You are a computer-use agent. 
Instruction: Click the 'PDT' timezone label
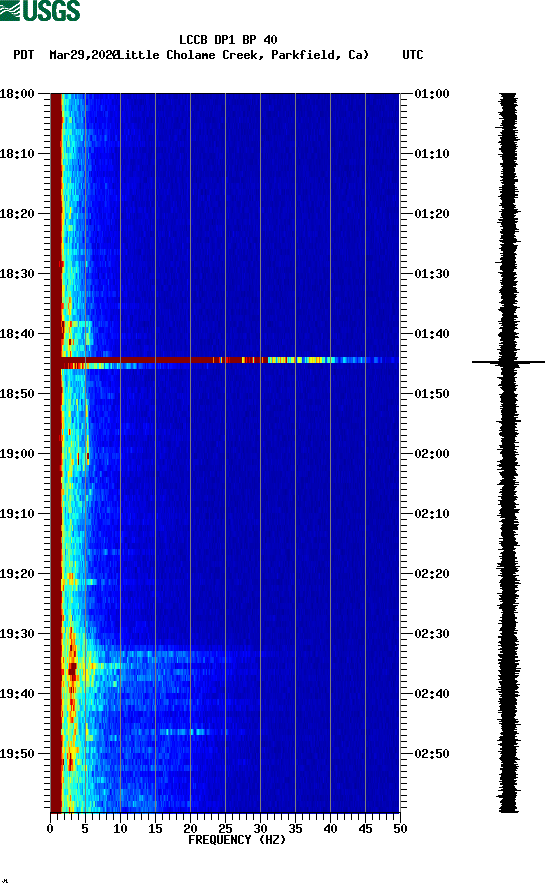point(24,55)
